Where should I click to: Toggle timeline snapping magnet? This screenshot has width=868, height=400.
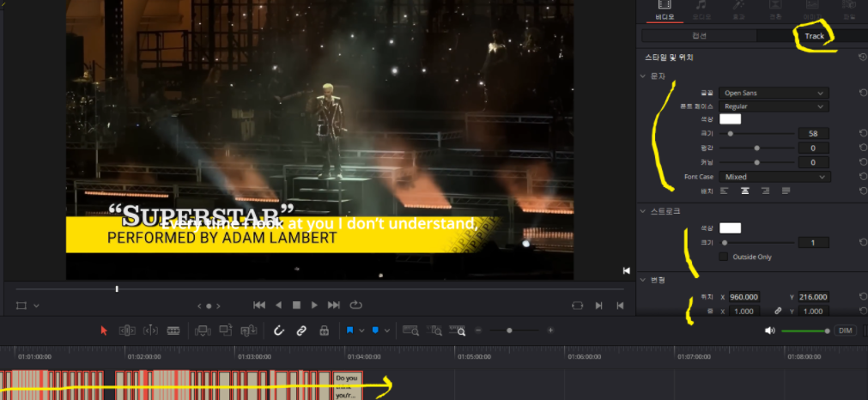(278, 330)
